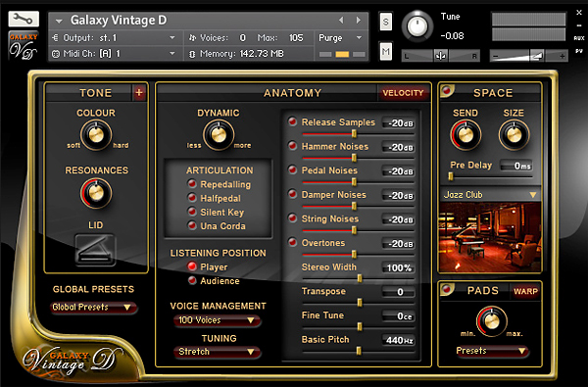588x387 pixels.
Task: Select Audience listening position
Action: (x=192, y=280)
